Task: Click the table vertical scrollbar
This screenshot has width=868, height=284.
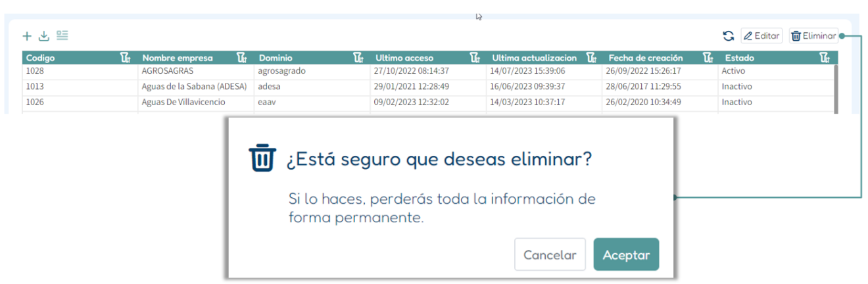Action: (836, 88)
